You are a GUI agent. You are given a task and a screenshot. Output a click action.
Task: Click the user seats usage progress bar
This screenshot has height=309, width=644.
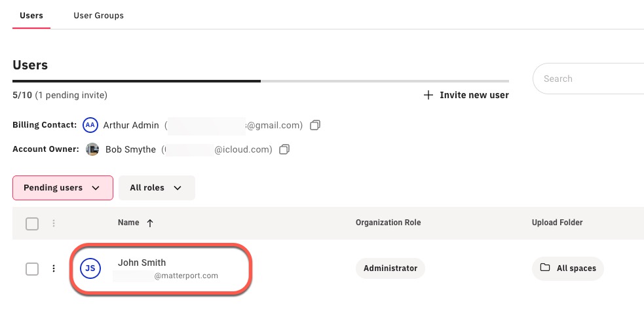point(260,81)
